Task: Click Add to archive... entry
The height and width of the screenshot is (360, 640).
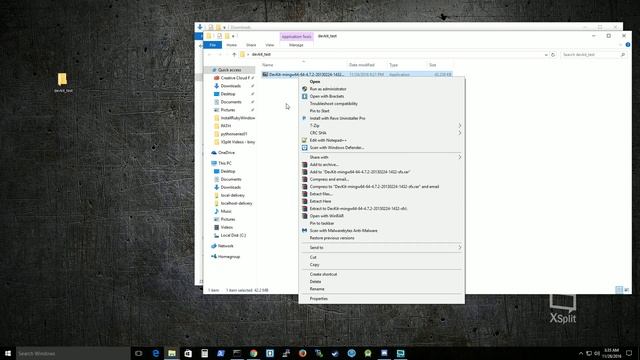Action: click(x=324, y=164)
